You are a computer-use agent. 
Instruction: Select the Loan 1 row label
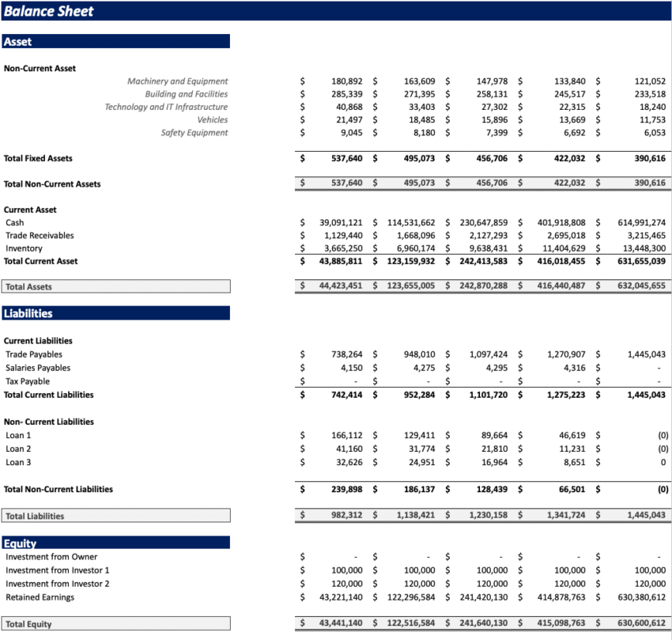18,435
